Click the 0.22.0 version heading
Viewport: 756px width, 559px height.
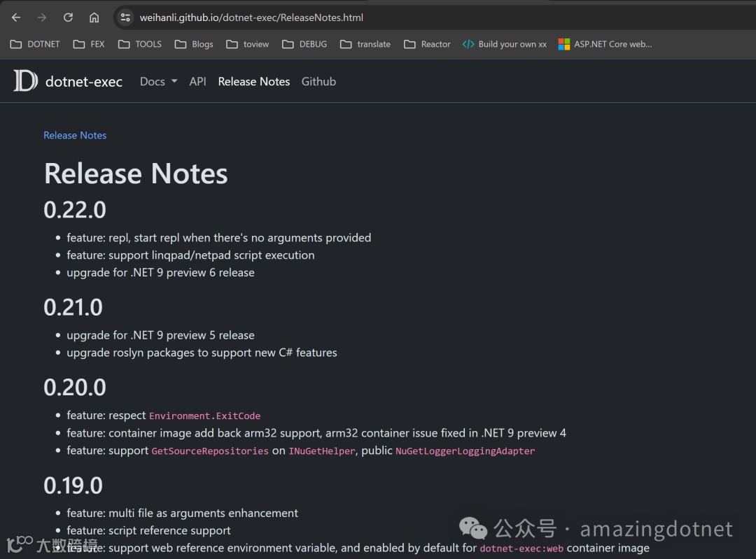point(75,210)
